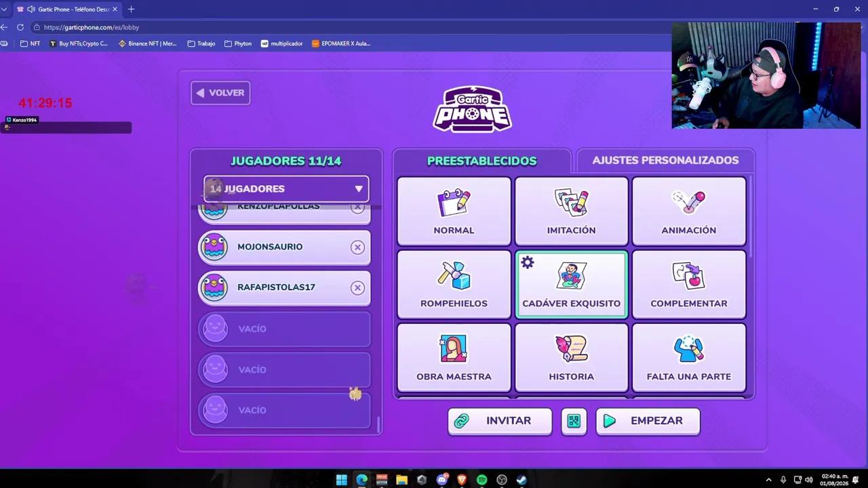Open the Trabajo bookmarks folder
868x488 pixels.
click(201, 43)
